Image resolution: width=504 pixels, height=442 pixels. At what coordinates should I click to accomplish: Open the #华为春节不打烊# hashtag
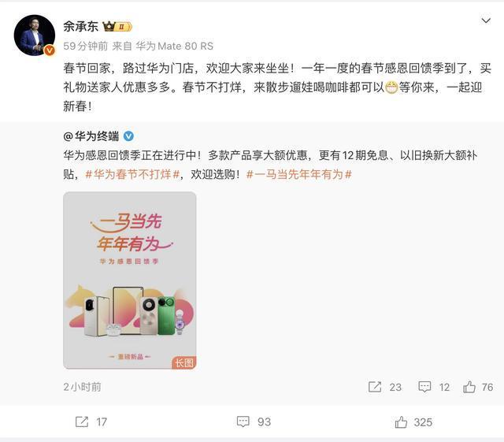132,175
